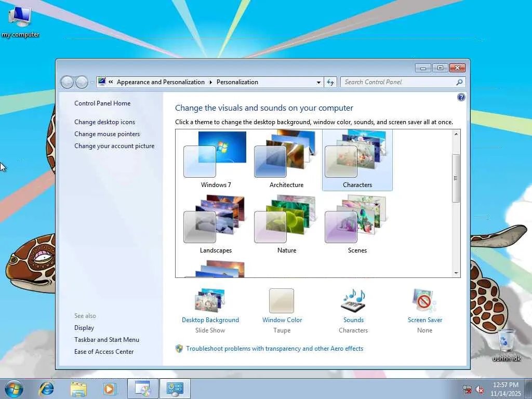Click the muted volume tray icon
The width and height of the screenshot is (532, 399).
click(480, 390)
